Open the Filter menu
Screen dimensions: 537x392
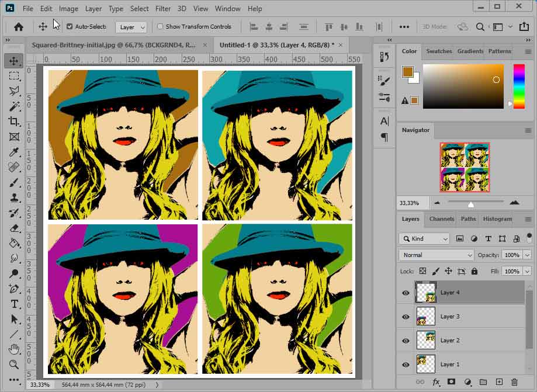(x=162, y=9)
